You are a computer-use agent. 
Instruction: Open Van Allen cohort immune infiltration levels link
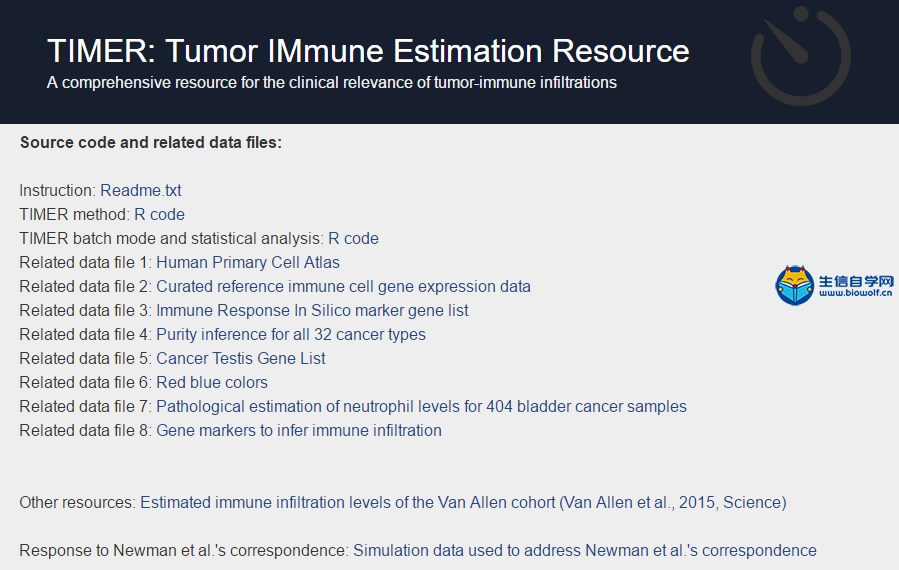[463, 502]
